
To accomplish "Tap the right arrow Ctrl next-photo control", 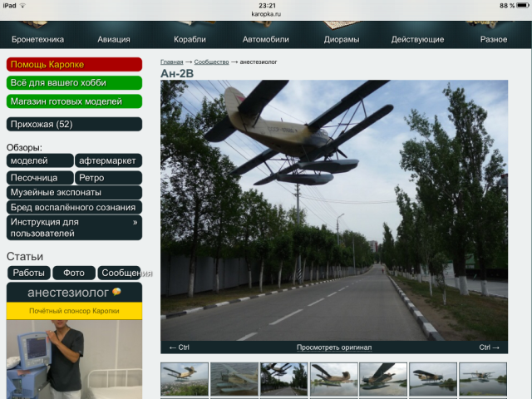I will (x=490, y=347).
